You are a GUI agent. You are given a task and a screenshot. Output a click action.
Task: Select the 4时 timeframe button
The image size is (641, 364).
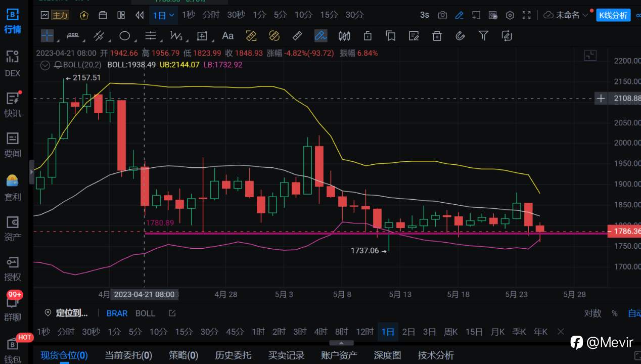(320, 332)
